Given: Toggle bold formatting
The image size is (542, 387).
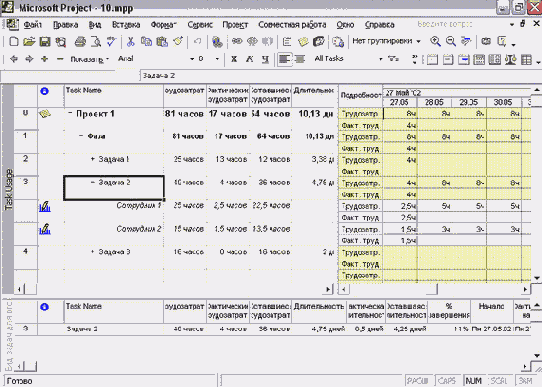Looking at the screenshot, I should 234,59.
